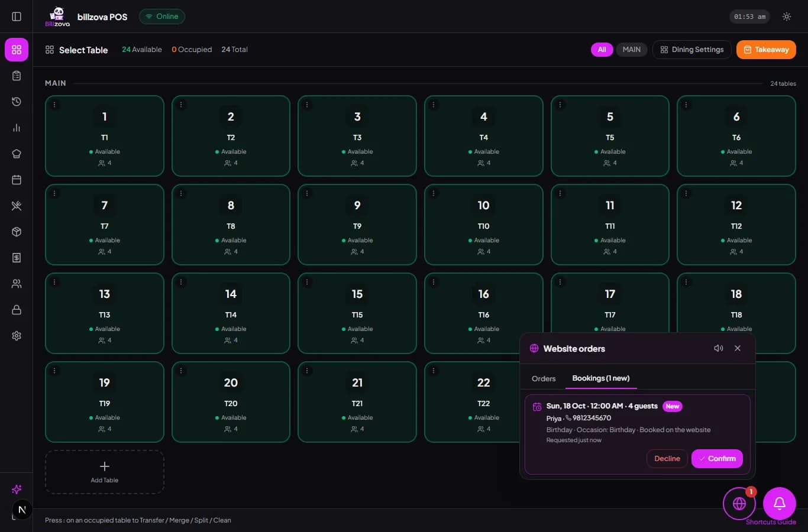Click the globe website orders floating button
The height and width of the screenshot is (532, 808).
point(739,504)
